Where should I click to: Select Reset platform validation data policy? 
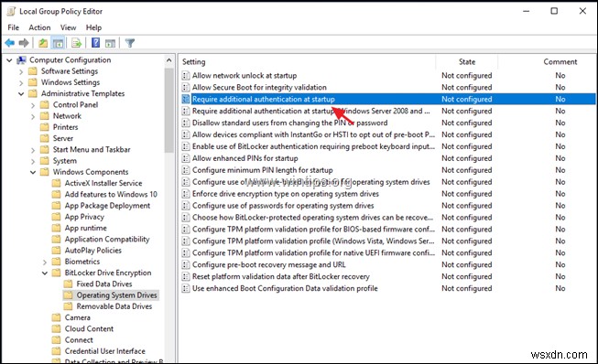click(x=281, y=276)
